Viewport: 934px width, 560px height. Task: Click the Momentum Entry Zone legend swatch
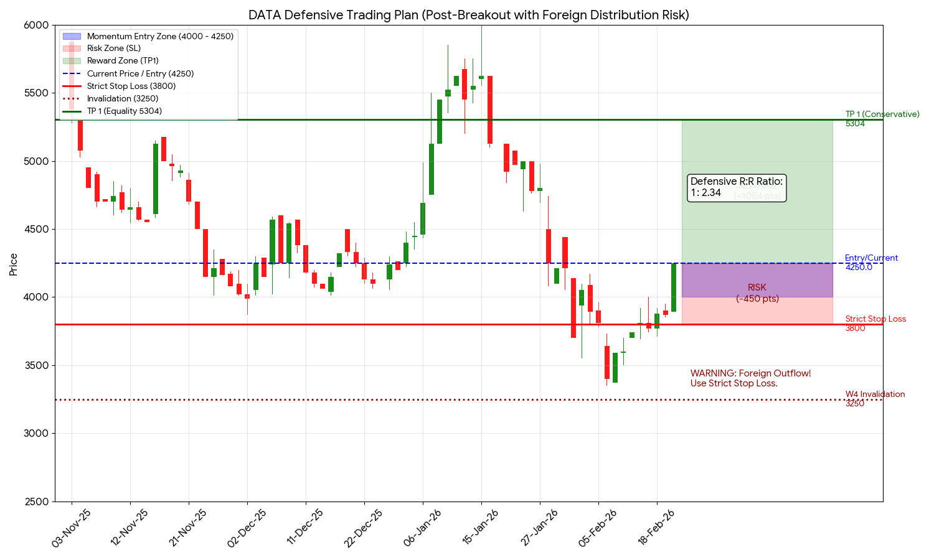(x=72, y=37)
